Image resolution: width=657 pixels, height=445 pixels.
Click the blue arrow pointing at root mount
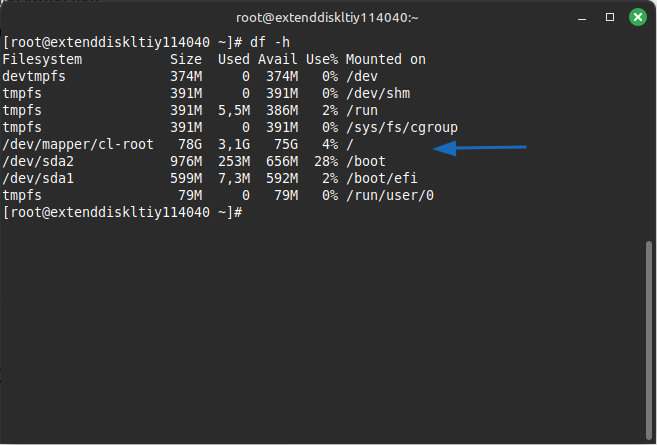point(481,149)
